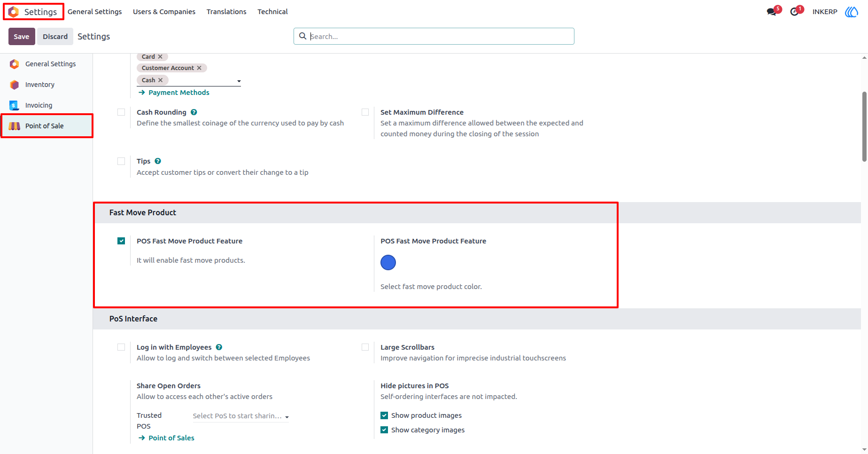Image resolution: width=868 pixels, height=454 pixels.
Task: Remove the Customer Account payment tag
Action: coord(199,68)
